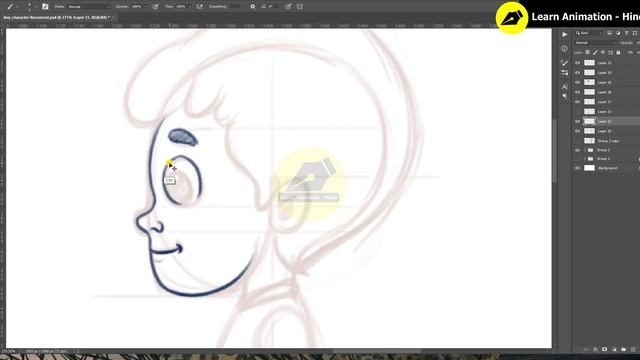Hide Group 2 via eye icon
Viewport: 640px width, 360px height.
coord(577,150)
